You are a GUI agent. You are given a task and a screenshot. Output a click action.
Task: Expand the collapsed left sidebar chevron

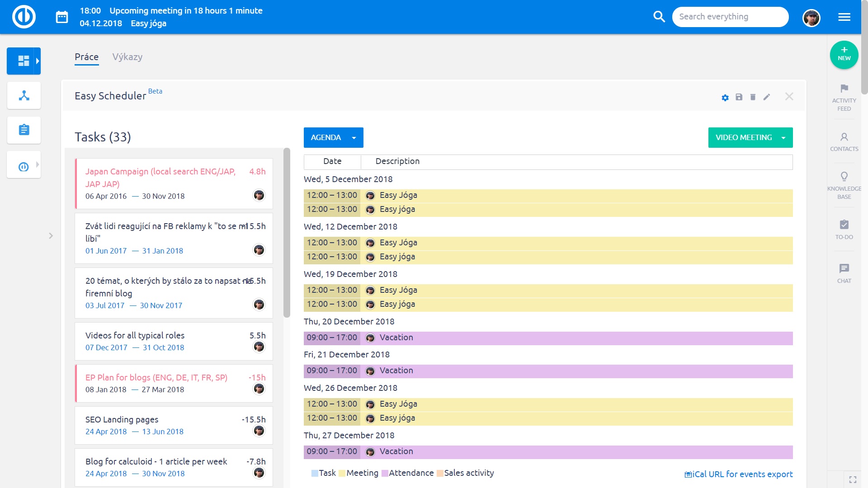51,235
